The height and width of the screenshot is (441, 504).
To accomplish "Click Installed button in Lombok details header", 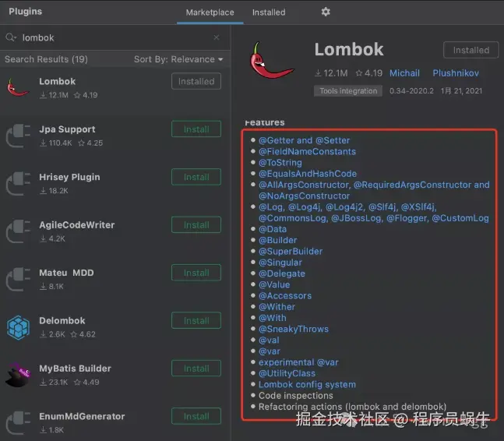I will [471, 50].
